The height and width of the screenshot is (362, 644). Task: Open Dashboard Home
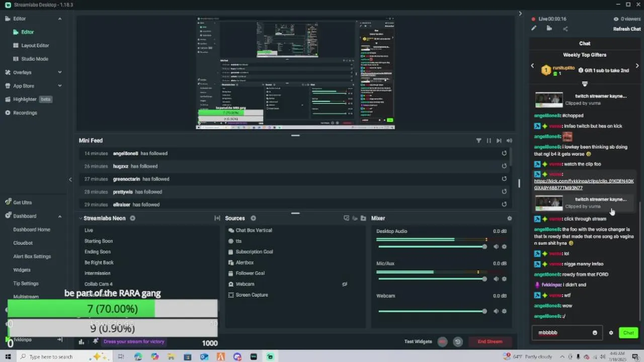31,229
